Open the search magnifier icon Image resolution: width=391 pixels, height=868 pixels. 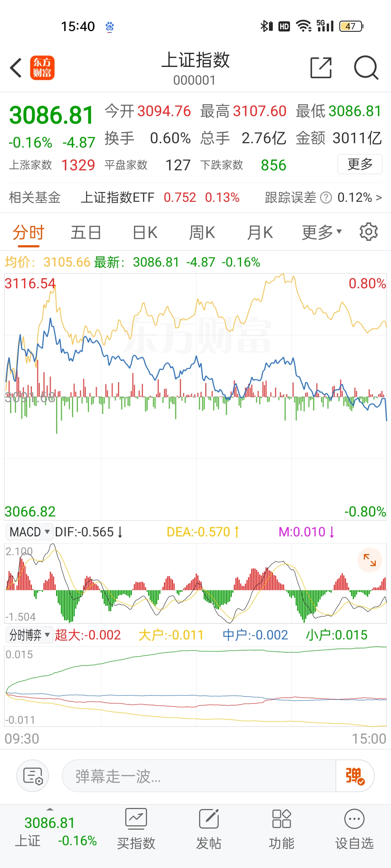(x=366, y=68)
